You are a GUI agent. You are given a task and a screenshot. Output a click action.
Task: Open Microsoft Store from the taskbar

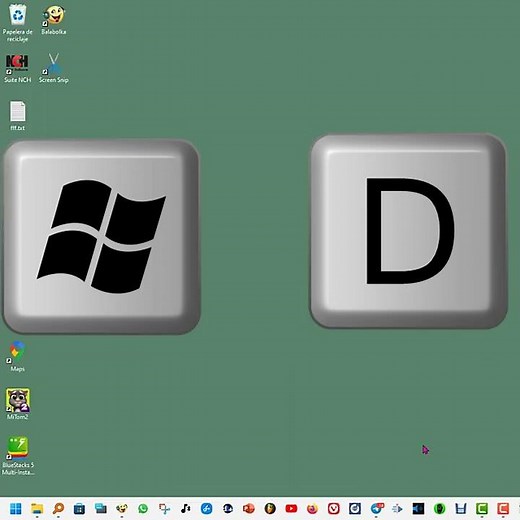pyautogui.click(x=79, y=509)
